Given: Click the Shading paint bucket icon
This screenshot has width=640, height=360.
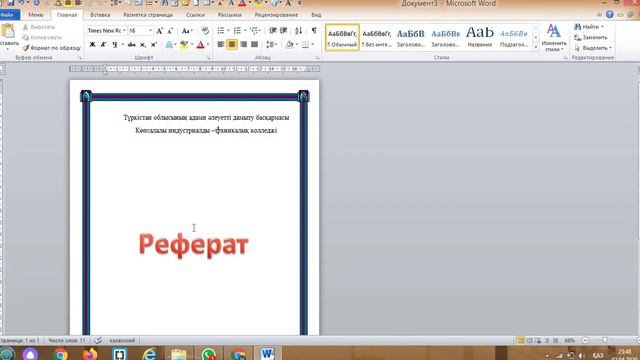Looking at the screenshot, I should 289,44.
